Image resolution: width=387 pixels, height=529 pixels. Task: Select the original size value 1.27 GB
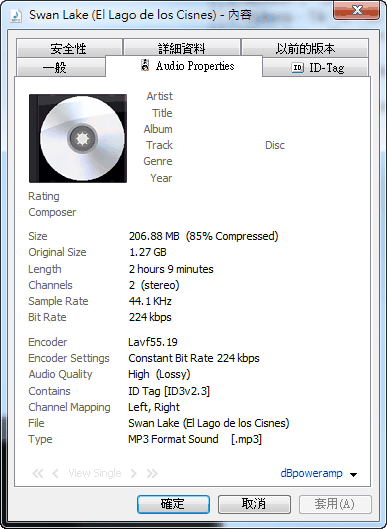pyautogui.click(x=148, y=252)
